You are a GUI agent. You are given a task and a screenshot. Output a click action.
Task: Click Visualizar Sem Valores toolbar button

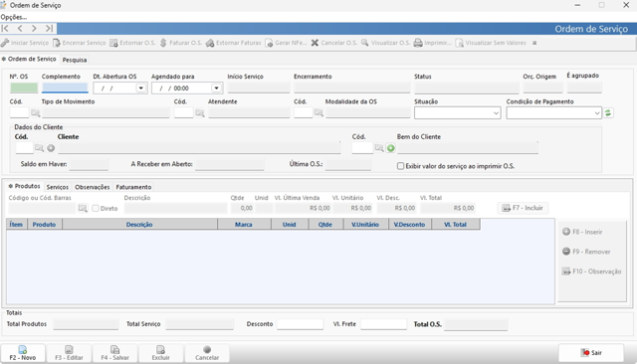coord(491,43)
